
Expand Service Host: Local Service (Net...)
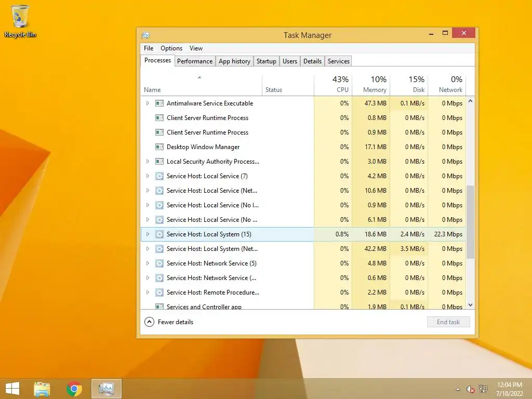[148, 191]
